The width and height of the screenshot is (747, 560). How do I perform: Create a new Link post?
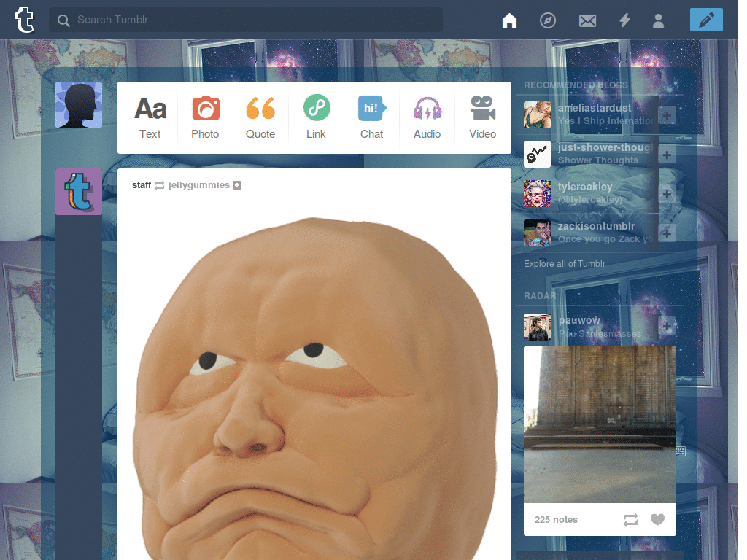point(317,117)
